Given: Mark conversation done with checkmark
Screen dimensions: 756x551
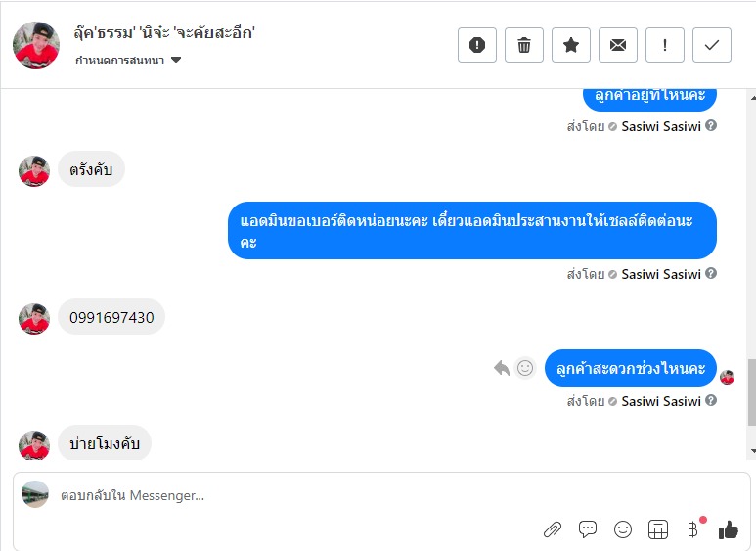Looking at the screenshot, I should [712, 45].
